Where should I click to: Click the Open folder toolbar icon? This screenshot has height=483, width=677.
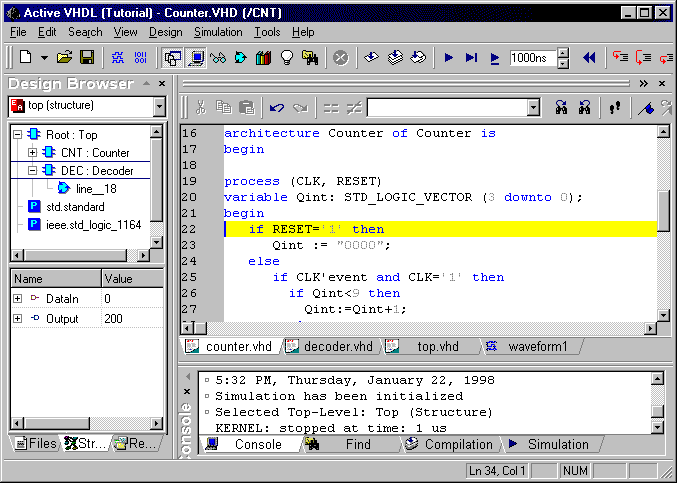click(x=65, y=58)
